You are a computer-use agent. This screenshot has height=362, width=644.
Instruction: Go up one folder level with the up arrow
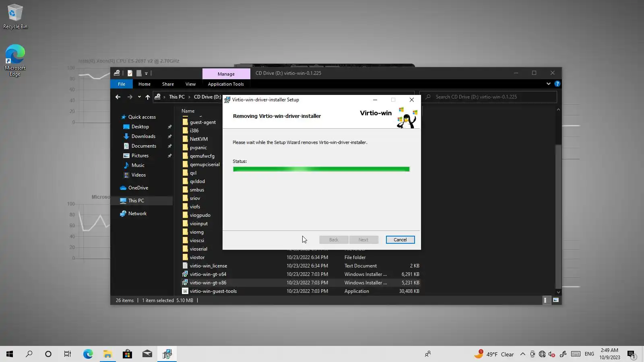[x=148, y=97]
